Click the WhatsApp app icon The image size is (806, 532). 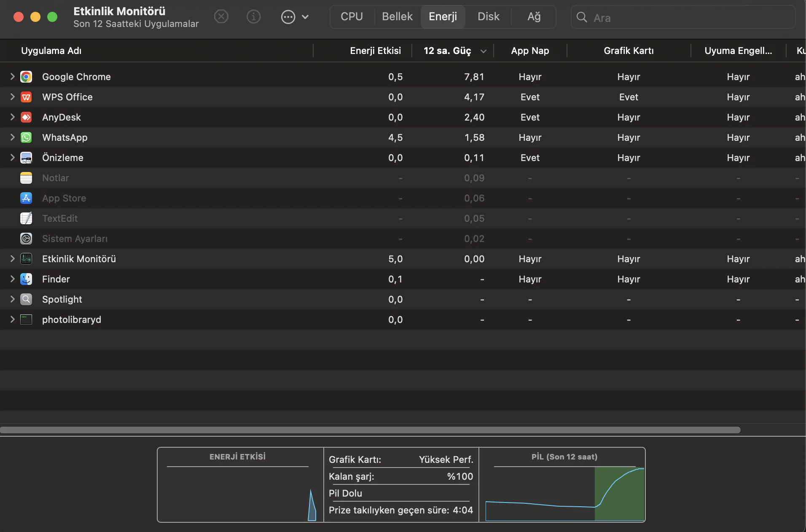click(x=26, y=137)
